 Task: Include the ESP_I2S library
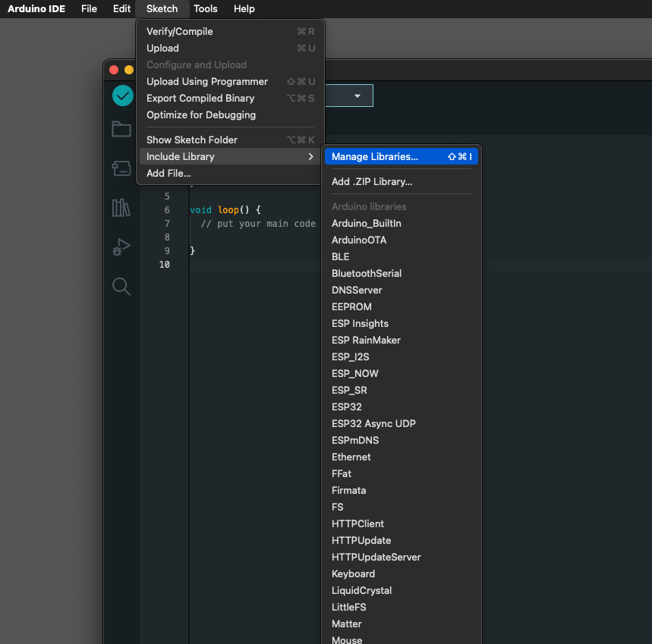point(402,357)
